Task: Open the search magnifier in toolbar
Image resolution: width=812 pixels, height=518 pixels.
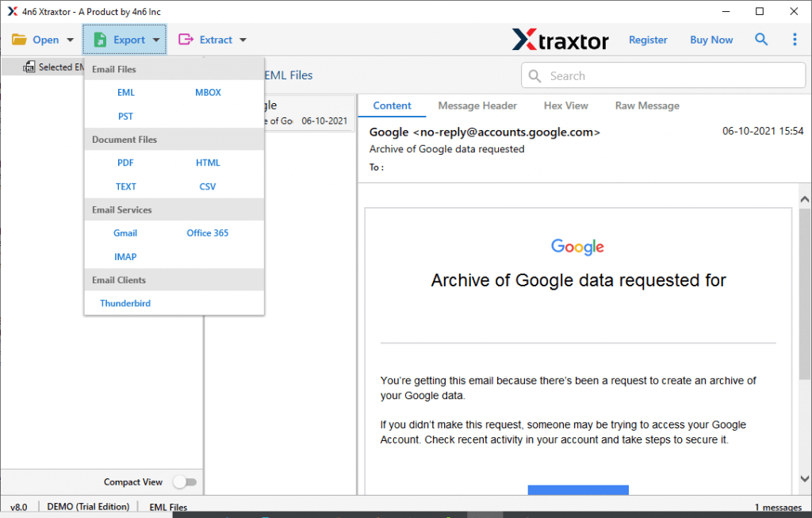Action: (x=760, y=40)
